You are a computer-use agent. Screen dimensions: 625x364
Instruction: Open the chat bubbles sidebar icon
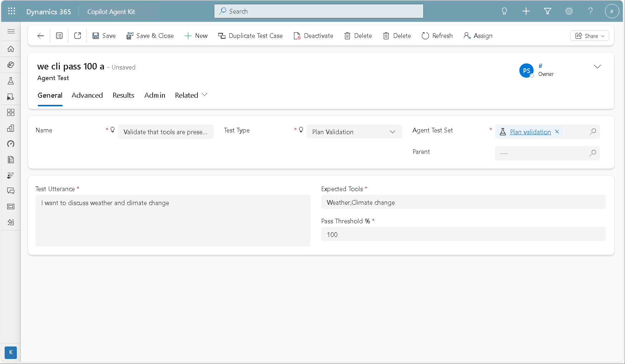point(11,191)
